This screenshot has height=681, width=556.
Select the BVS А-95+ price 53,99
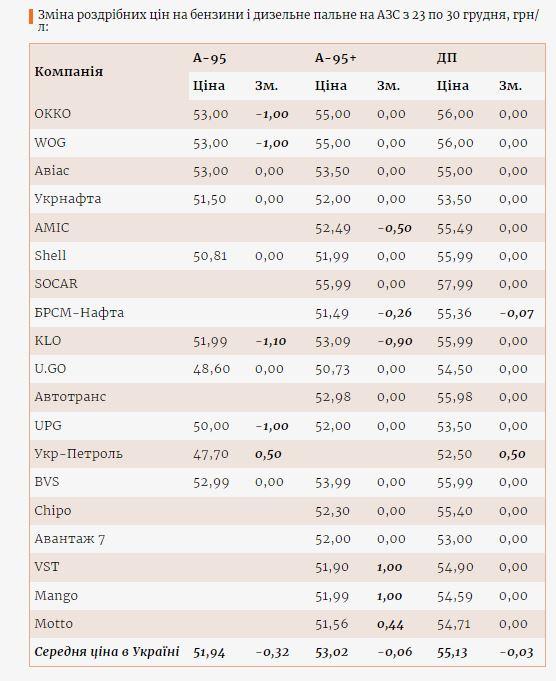[332, 483]
